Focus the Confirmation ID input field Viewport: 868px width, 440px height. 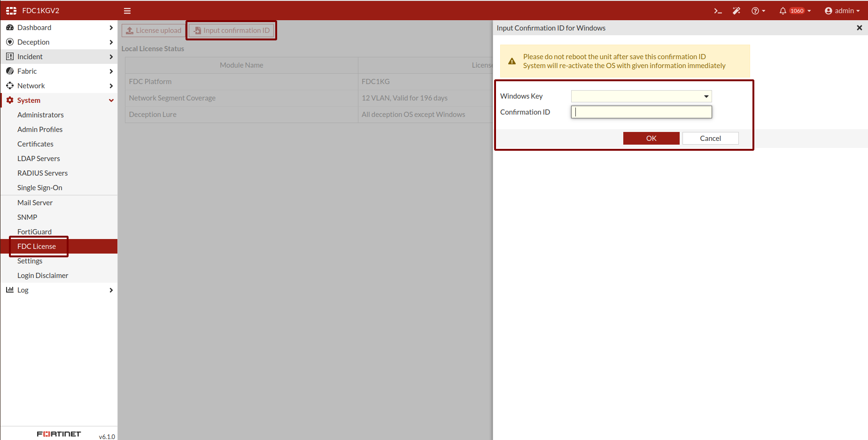coord(642,112)
